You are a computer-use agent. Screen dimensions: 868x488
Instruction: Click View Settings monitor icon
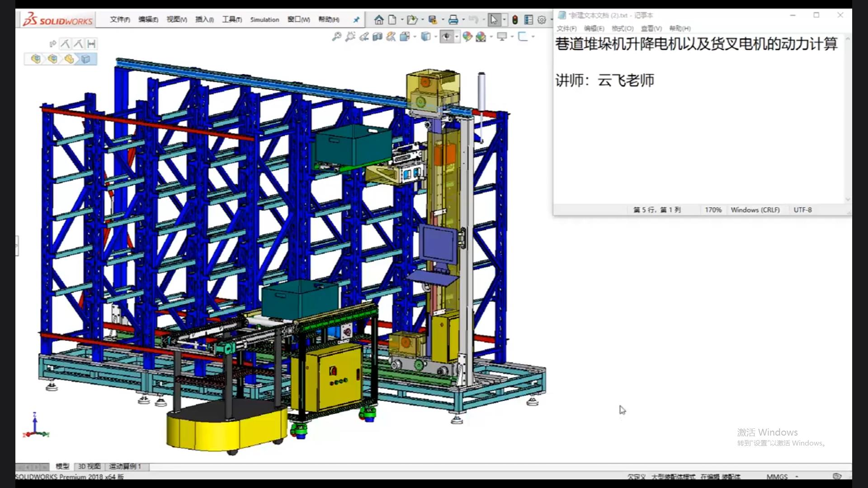[x=502, y=37]
